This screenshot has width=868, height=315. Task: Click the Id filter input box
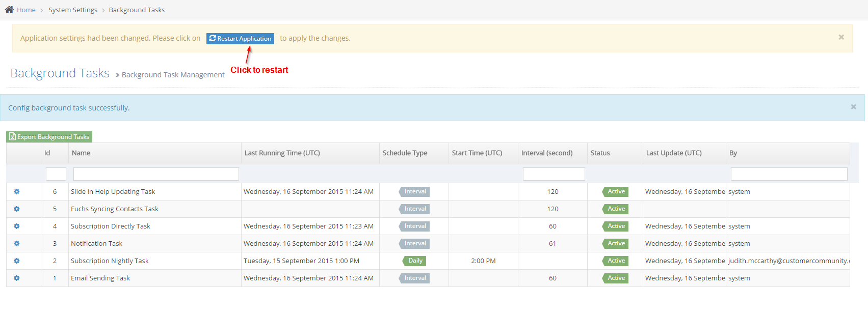(56, 174)
